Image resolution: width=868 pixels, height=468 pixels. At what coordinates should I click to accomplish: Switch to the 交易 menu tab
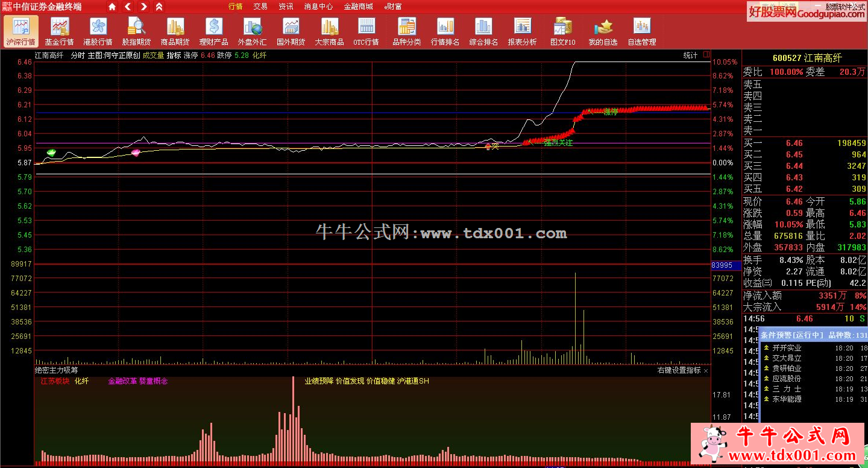pyautogui.click(x=260, y=7)
